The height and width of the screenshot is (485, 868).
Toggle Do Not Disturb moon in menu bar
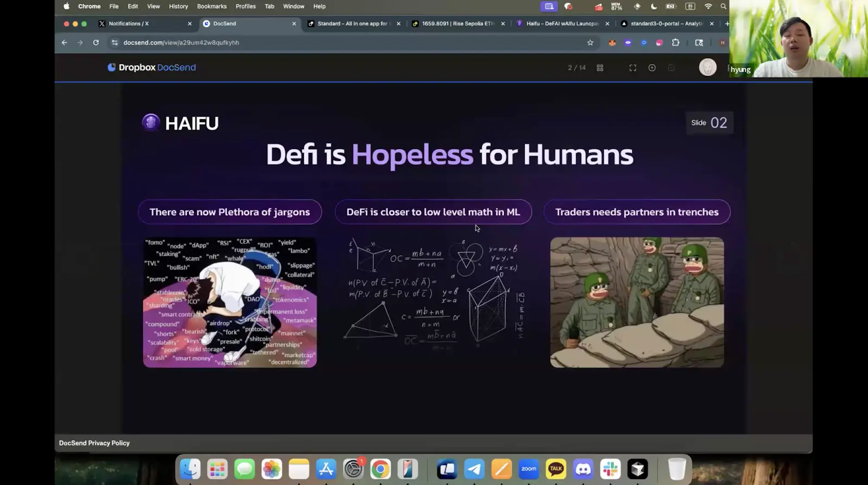(x=654, y=7)
